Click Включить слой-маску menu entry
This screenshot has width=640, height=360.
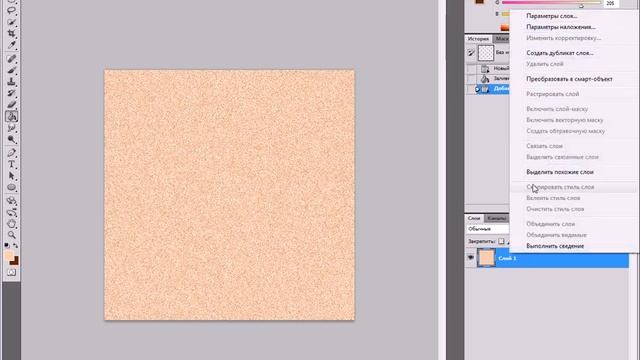pos(557,109)
